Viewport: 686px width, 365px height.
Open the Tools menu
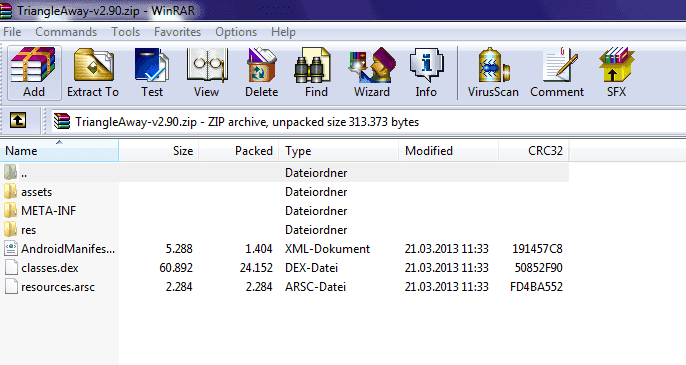(x=126, y=32)
